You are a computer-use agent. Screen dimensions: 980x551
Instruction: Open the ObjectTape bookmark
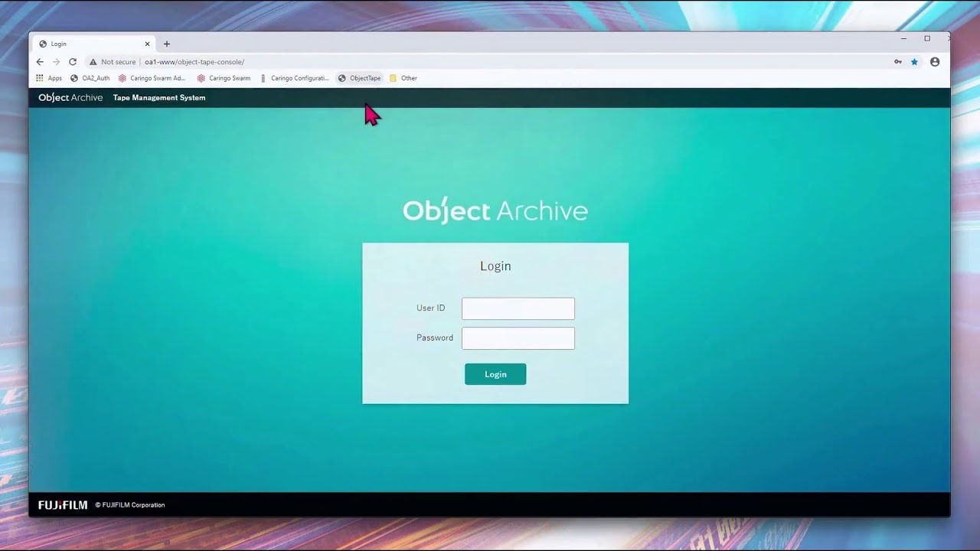pyautogui.click(x=360, y=78)
